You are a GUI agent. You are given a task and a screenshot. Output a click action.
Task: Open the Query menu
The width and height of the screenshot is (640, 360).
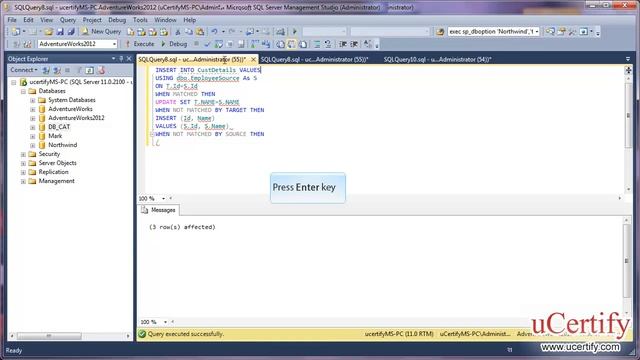click(x=68, y=20)
